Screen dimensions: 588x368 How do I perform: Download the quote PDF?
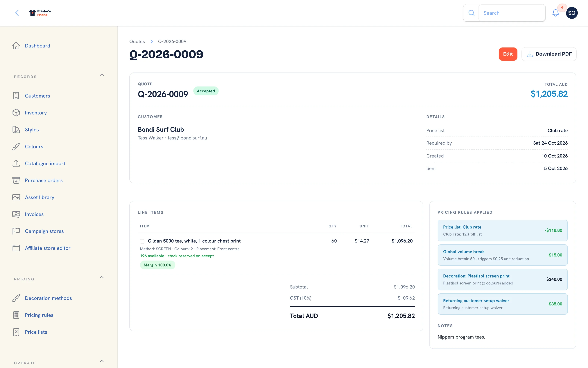pyautogui.click(x=549, y=54)
